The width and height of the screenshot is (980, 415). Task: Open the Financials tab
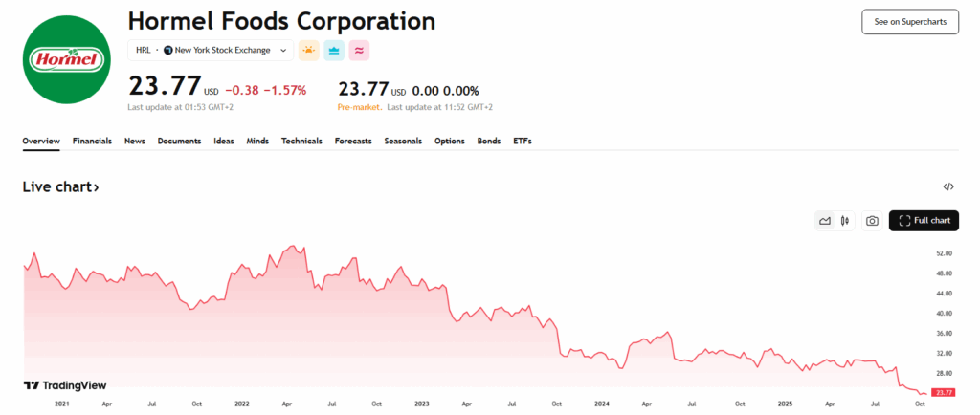92,141
